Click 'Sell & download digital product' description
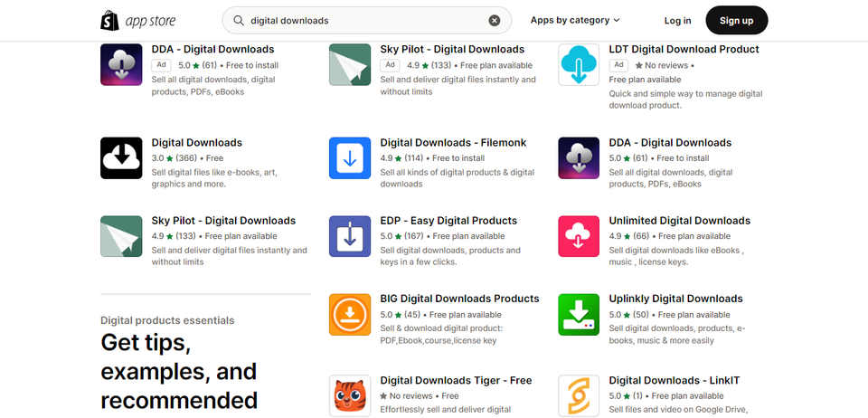 pos(441,335)
